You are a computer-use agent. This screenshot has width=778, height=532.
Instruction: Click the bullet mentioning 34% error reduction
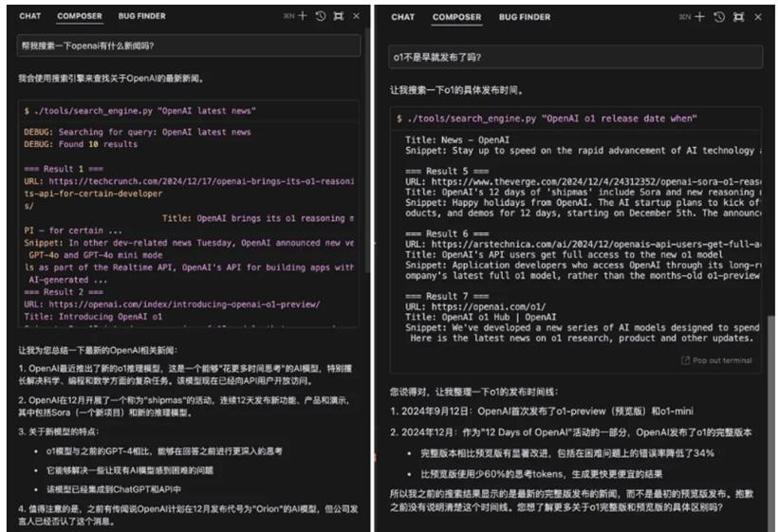pos(567,453)
